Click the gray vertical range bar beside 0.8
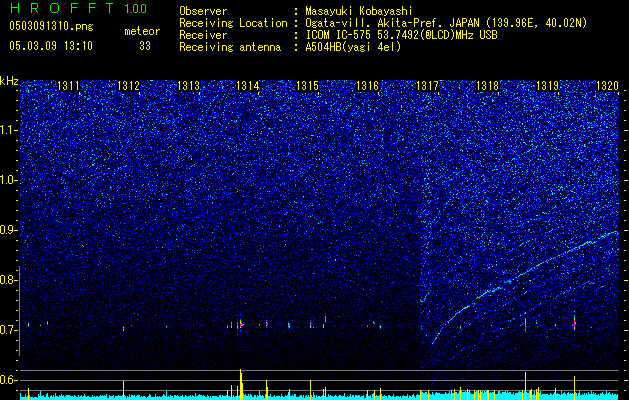629x400 pixels. point(19,311)
